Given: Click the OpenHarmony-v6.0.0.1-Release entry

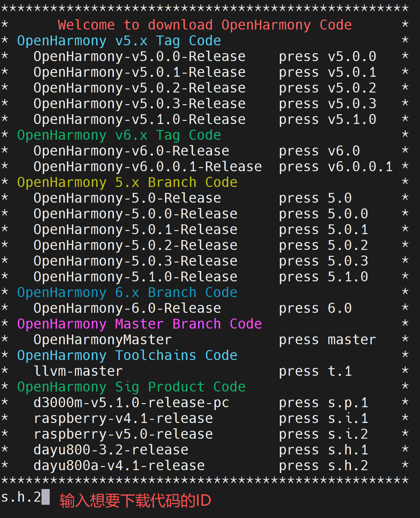Looking at the screenshot, I should [x=147, y=167].
